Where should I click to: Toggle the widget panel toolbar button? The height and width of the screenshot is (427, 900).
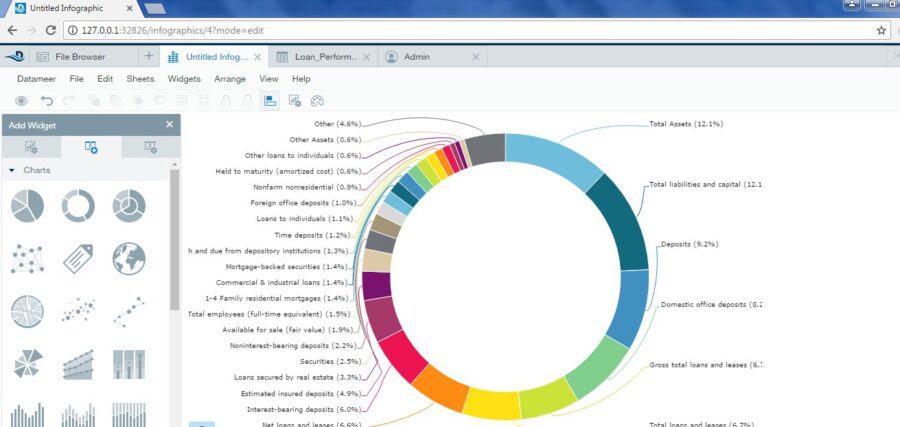270,101
